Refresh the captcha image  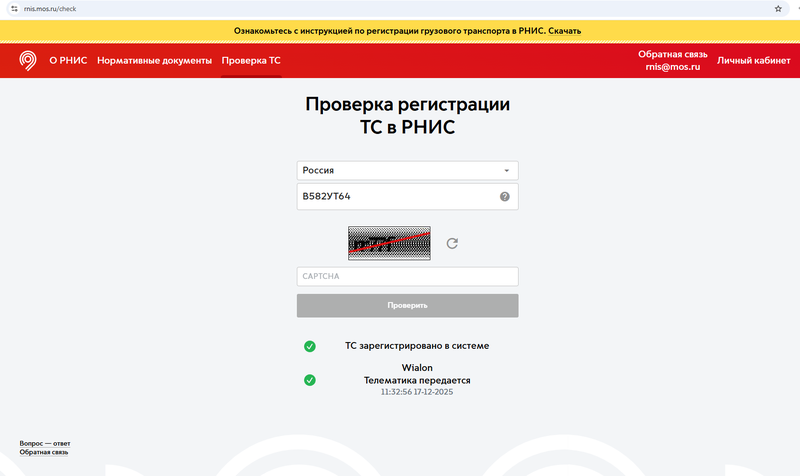(x=452, y=243)
